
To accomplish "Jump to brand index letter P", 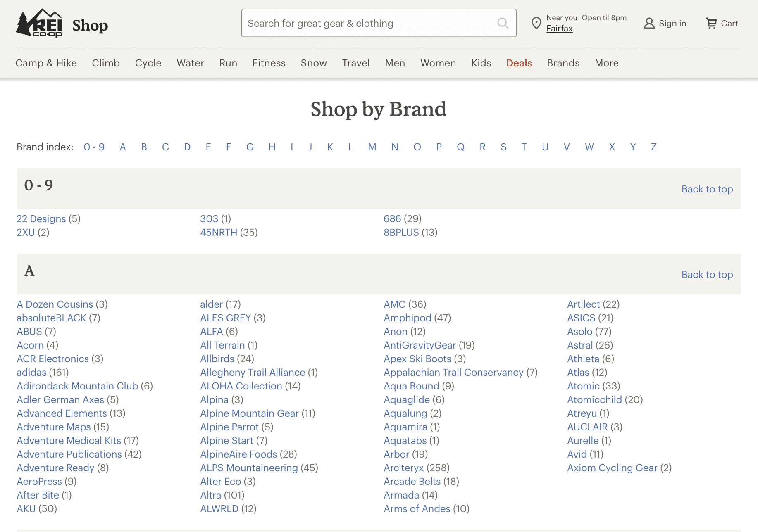I will pyautogui.click(x=439, y=147).
